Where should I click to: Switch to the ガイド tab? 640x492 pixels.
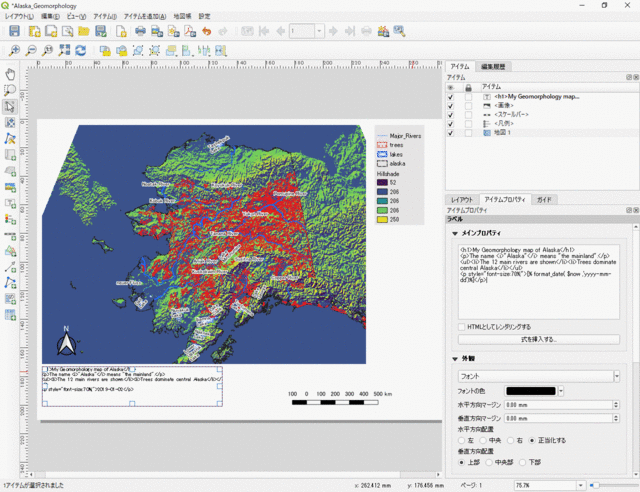pos(544,200)
